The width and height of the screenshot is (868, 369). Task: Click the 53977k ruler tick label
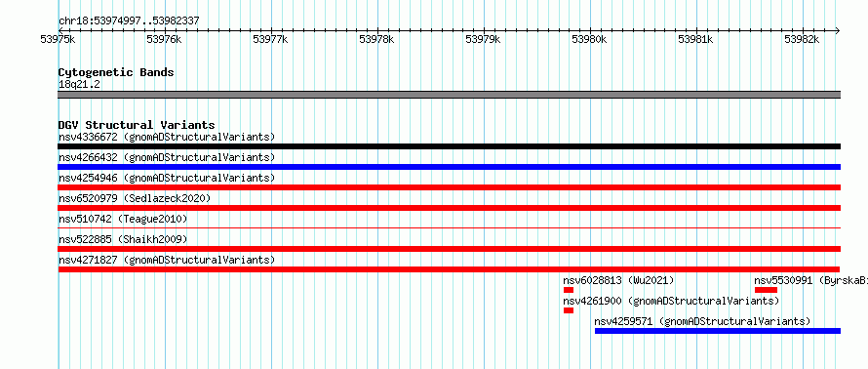(271, 39)
